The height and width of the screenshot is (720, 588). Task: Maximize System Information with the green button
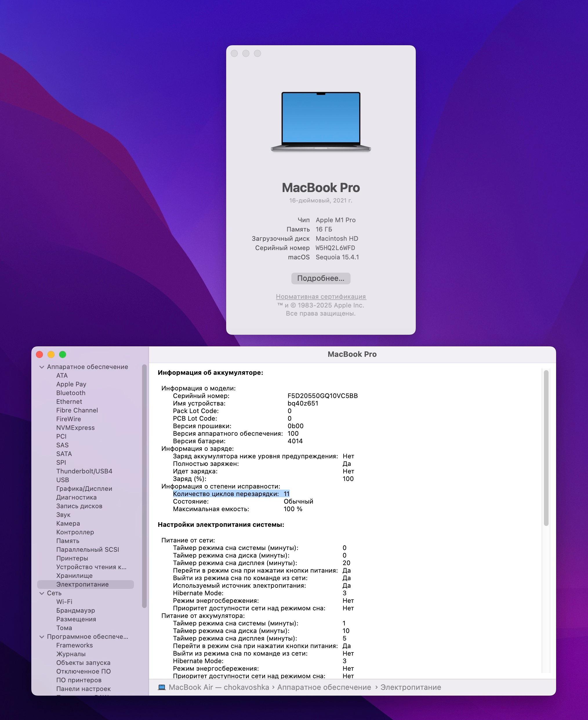(x=62, y=354)
